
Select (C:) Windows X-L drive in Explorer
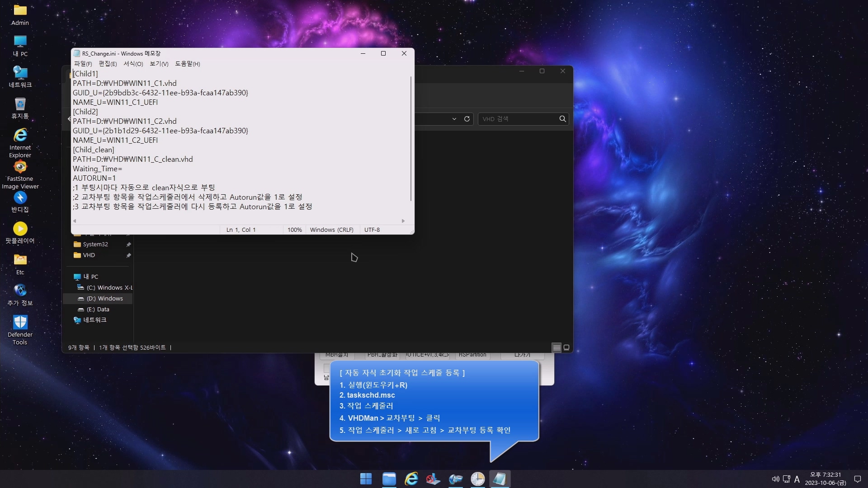click(x=105, y=288)
